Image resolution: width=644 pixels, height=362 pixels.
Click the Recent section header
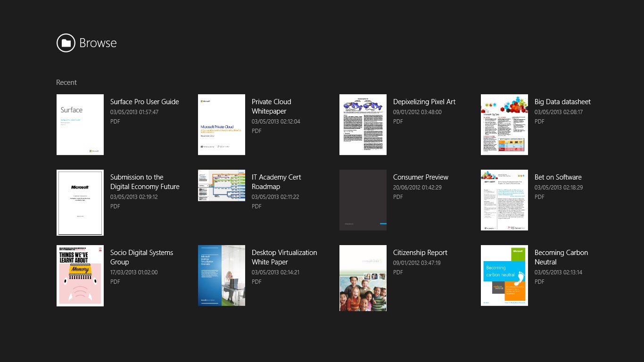[x=66, y=82]
